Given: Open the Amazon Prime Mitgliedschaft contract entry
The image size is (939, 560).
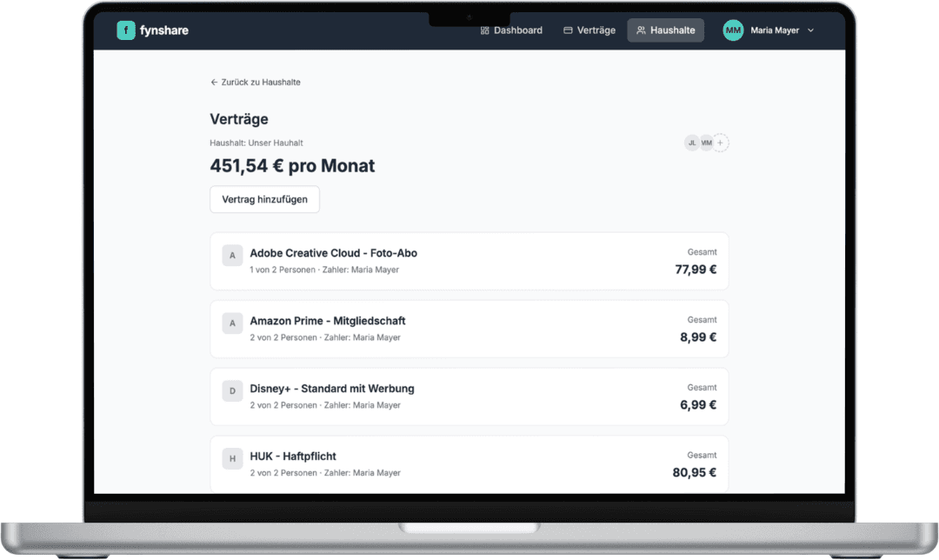Looking at the screenshot, I should click(x=469, y=329).
